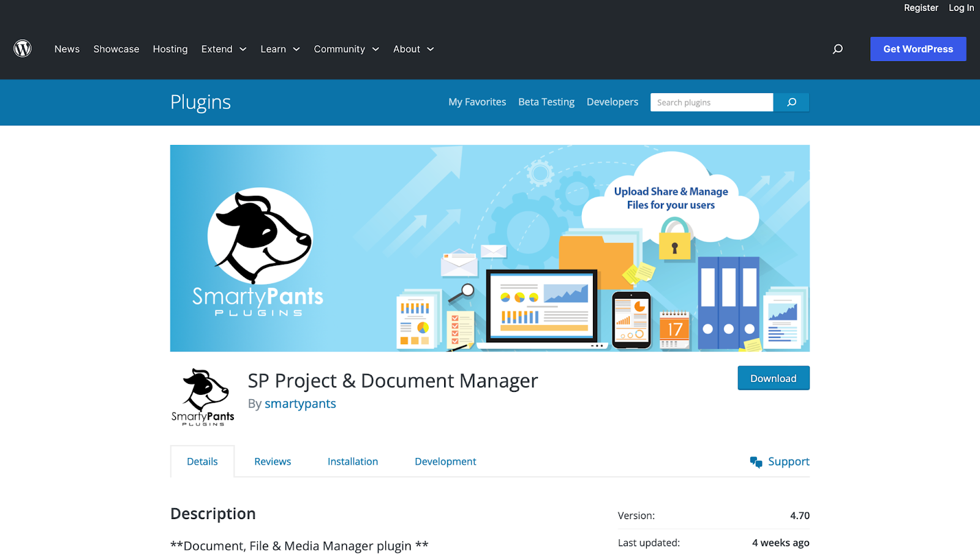Click the SmartyPants plugin logo thumbnail
The height and width of the screenshot is (554, 980).
[x=203, y=397]
